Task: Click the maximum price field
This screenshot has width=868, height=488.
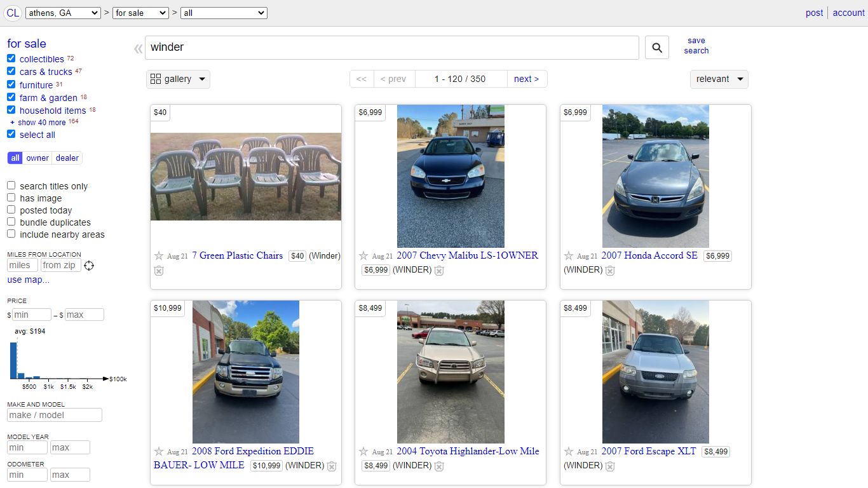Action: point(84,315)
